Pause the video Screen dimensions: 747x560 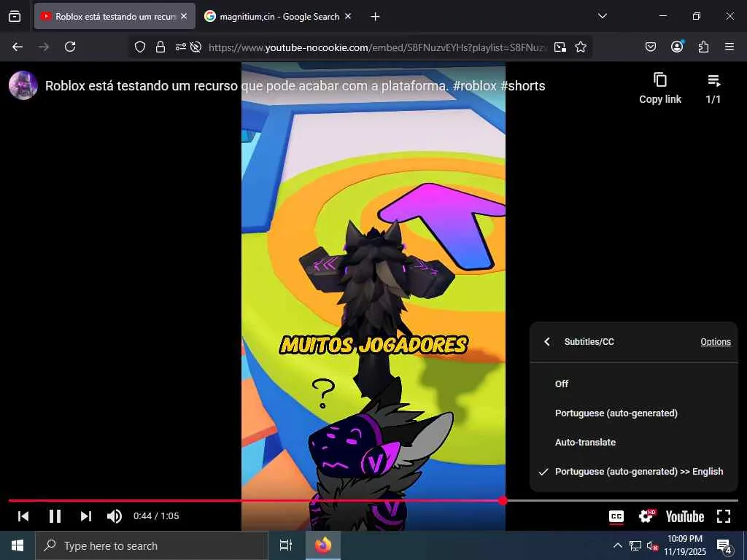click(x=55, y=516)
